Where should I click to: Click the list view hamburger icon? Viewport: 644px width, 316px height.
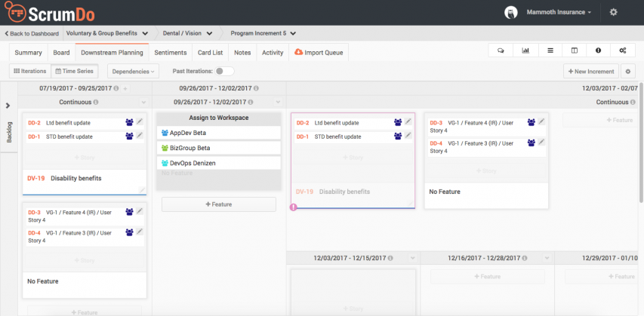pos(550,51)
